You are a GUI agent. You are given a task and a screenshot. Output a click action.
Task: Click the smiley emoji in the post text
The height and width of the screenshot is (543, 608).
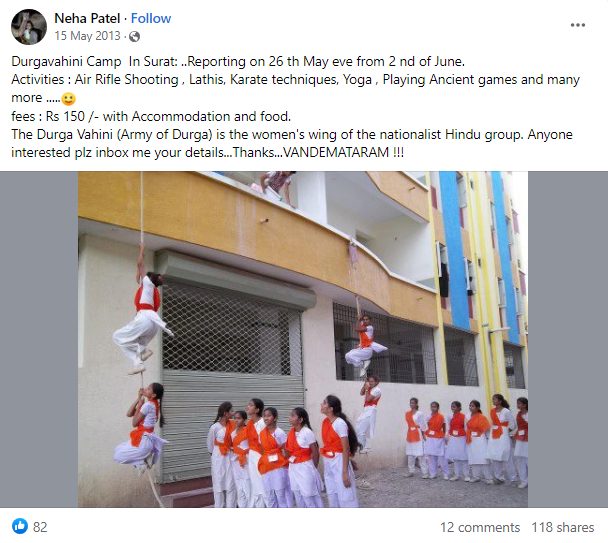(x=69, y=99)
